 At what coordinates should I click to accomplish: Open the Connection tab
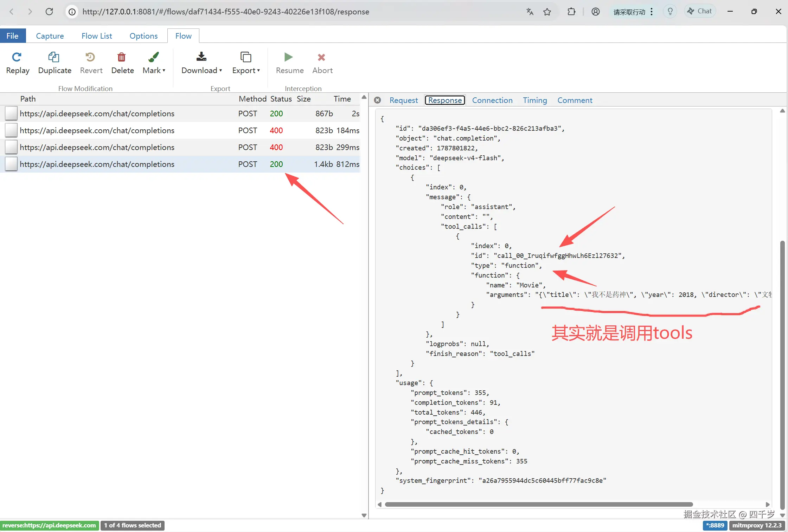tap(492, 100)
